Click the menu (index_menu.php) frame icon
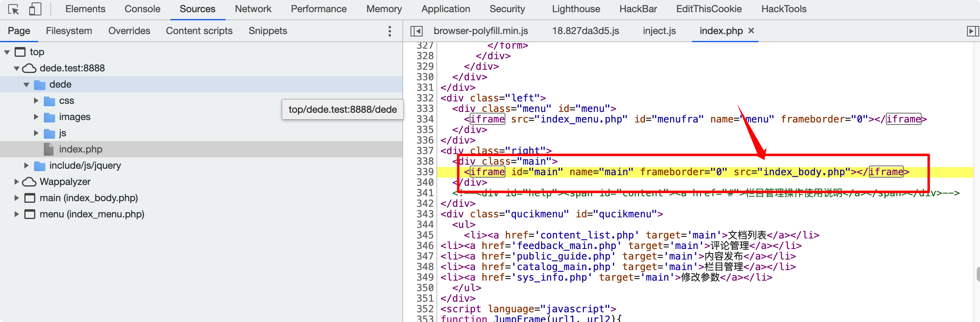The image size is (980, 322). click(30, 214)
